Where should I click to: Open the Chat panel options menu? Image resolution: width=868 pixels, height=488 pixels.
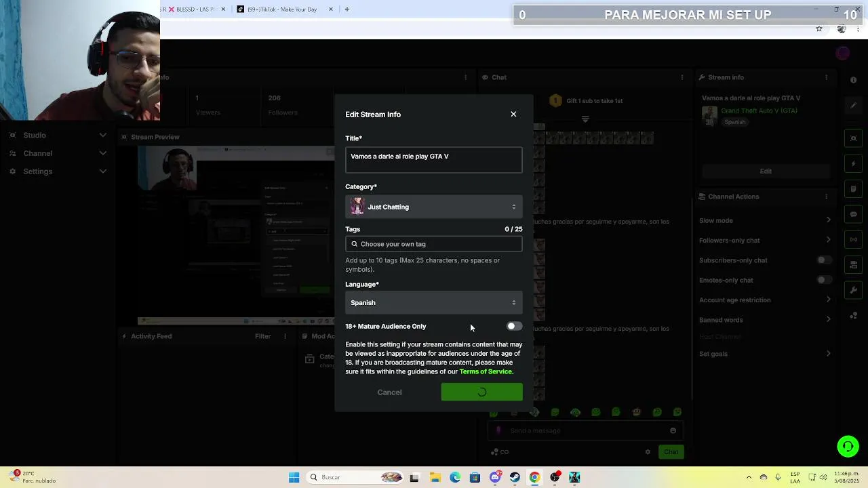682,77
